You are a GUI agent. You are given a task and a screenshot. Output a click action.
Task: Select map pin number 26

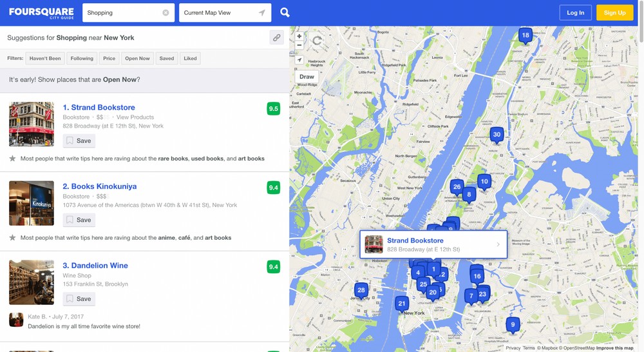coord(457,188)
